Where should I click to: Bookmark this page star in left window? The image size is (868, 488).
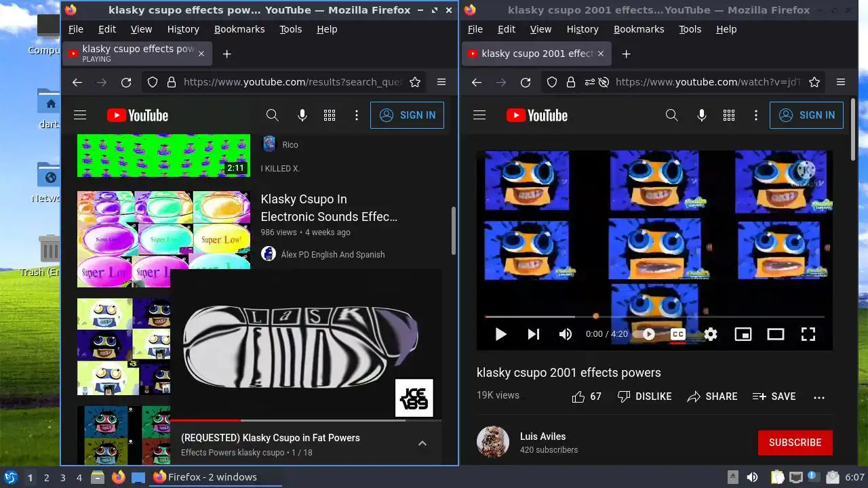[415, 82]
